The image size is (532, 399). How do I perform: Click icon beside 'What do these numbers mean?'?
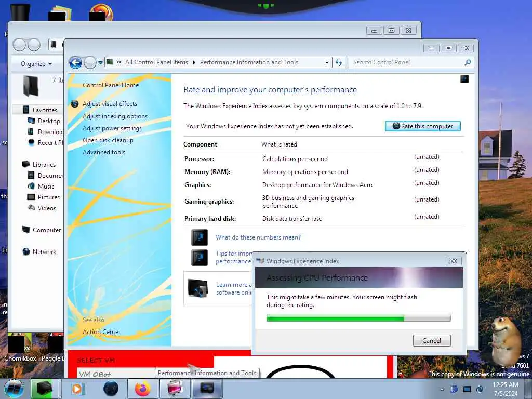[199, 237]
